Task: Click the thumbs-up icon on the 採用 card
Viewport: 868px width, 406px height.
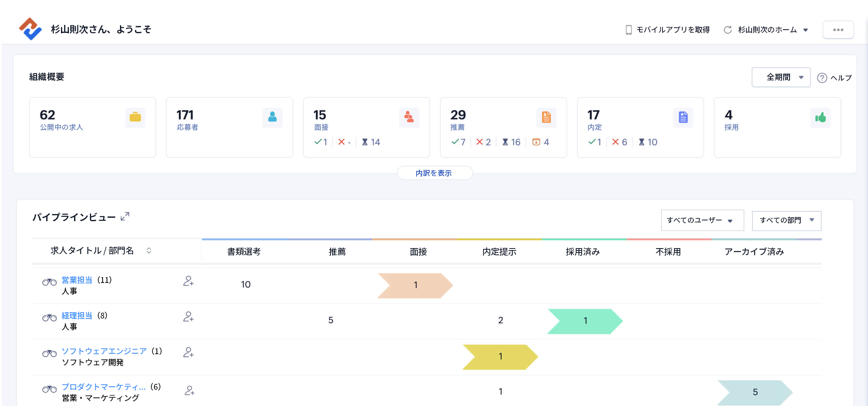Action: (820, 118)
